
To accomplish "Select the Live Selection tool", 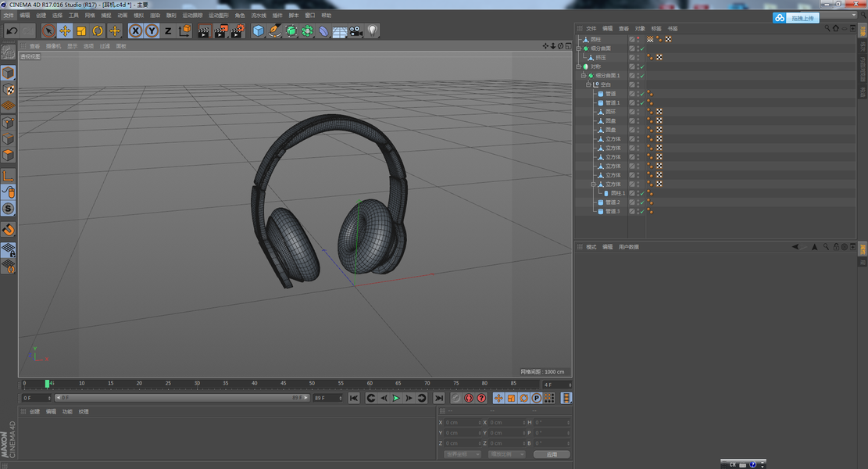I will [x=48, y=31].
